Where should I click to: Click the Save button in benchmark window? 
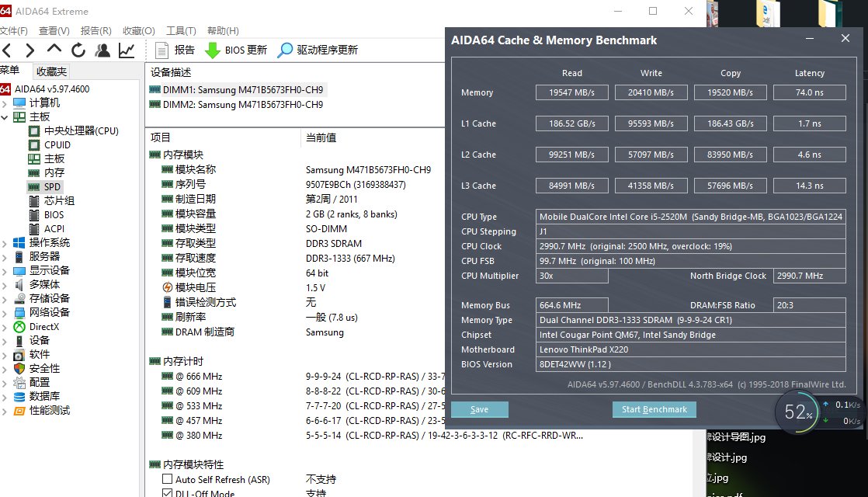(479, 409)
